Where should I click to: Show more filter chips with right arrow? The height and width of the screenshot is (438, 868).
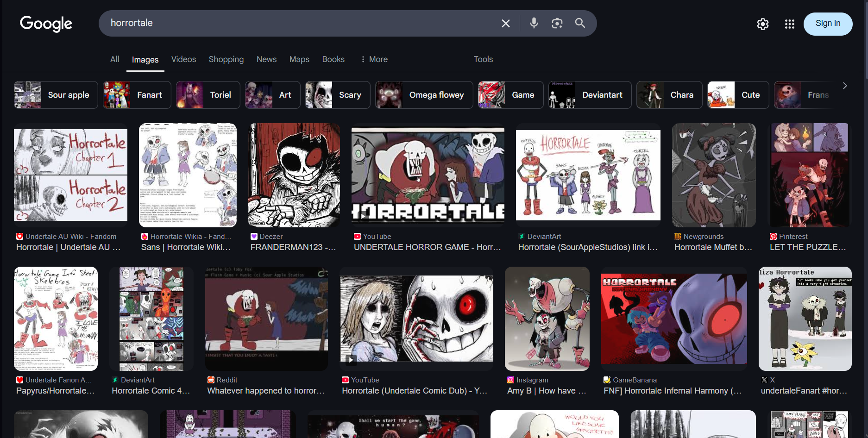[845, 86]
